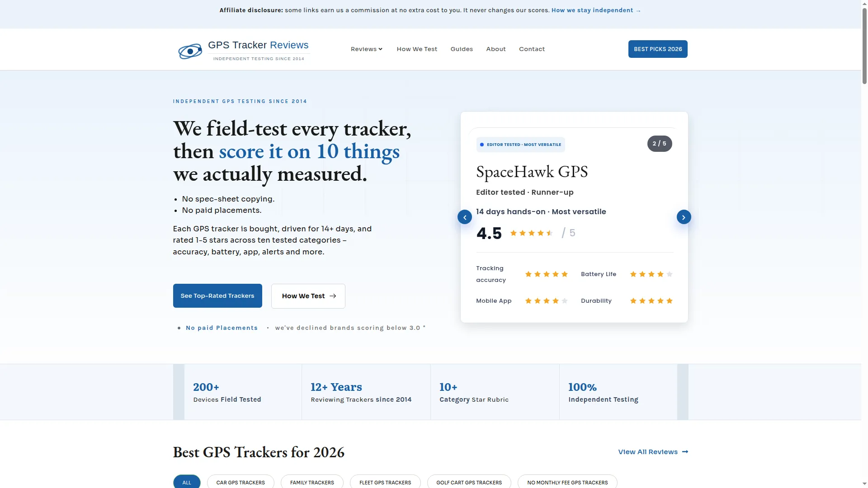The image size is (868, 488).
Task: Click the GPS Tracker Reviews eye logo icon
Action: pyautogui.click(x=190, y=52)
